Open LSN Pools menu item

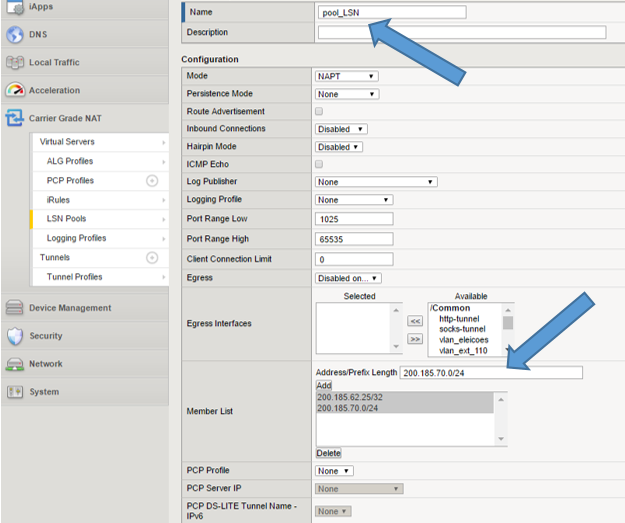point(67,218)
